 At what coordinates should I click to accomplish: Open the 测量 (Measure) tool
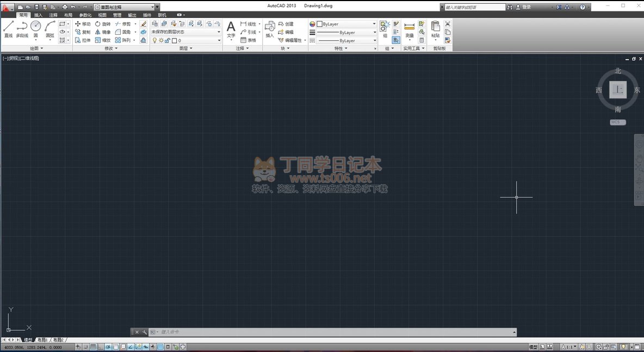tap(410, 29)
